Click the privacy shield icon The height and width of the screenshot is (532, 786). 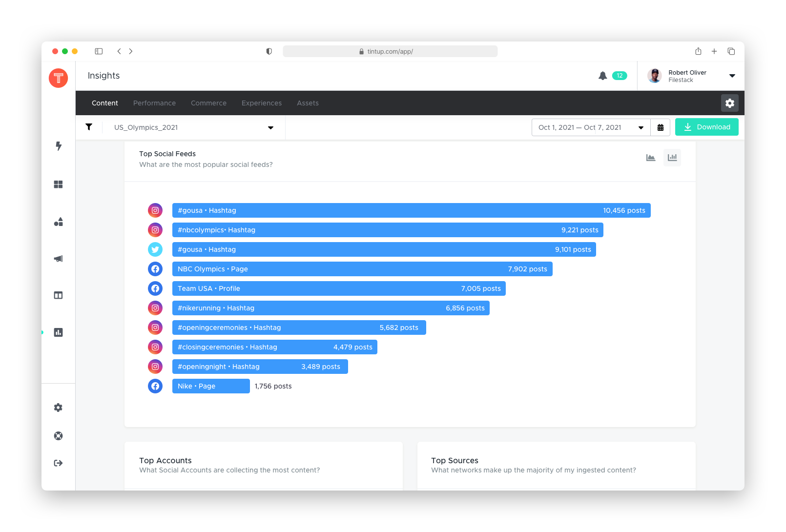pyautogui.click(x=269, y=51)
